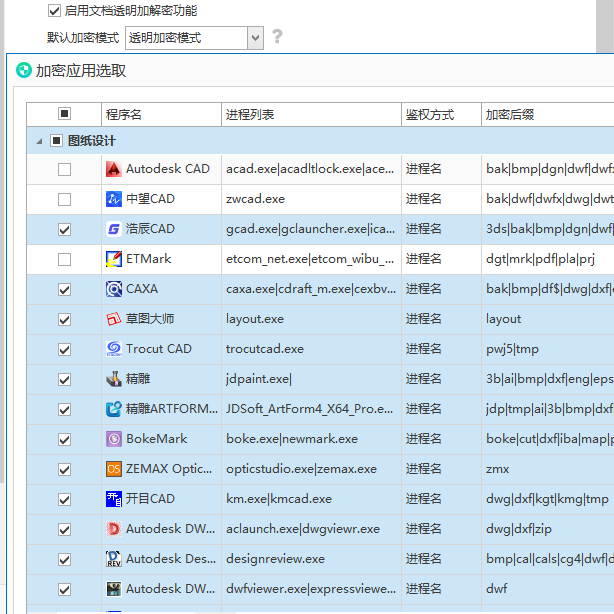Toggle the 图纸设计 group checkbox
Screen dimensions: 614x614
pos(56,141)
